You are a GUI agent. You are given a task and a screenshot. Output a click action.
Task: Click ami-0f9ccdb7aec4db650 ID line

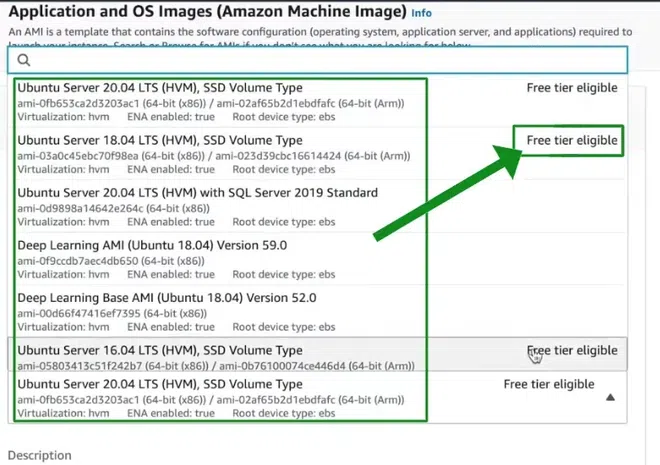point(111,261)
